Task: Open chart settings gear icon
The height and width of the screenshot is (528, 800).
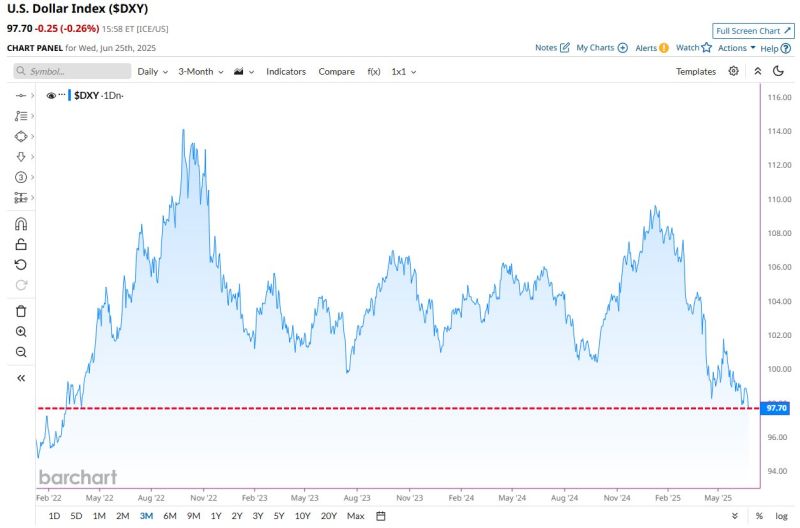Action: click(x=733, y=72)
